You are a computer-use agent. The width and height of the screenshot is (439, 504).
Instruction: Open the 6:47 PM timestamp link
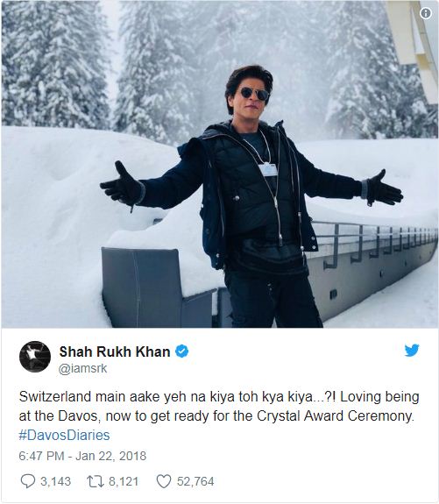pyautogui.click(x=41, y=456)
